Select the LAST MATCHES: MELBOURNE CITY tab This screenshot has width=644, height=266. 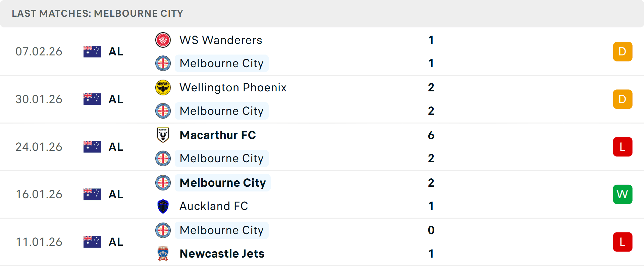[x=97, y=13]
